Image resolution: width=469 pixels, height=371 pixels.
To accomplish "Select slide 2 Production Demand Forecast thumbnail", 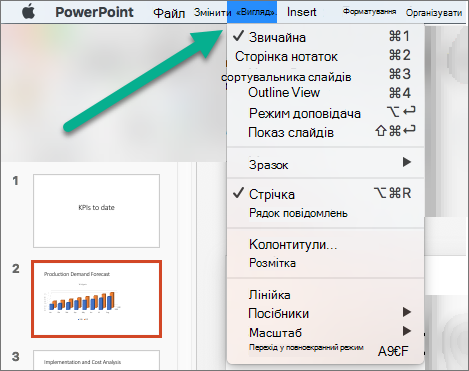I will click(x=96, y=299).
